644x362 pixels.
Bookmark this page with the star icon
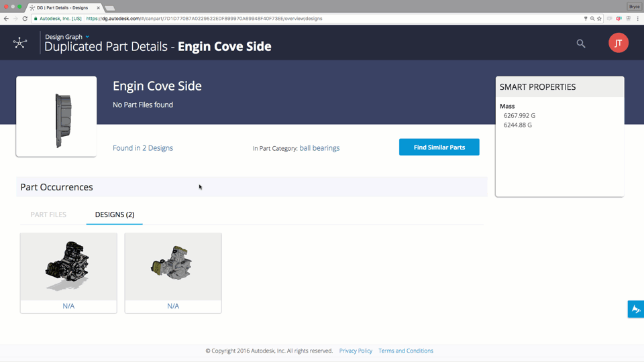(599, 19)
